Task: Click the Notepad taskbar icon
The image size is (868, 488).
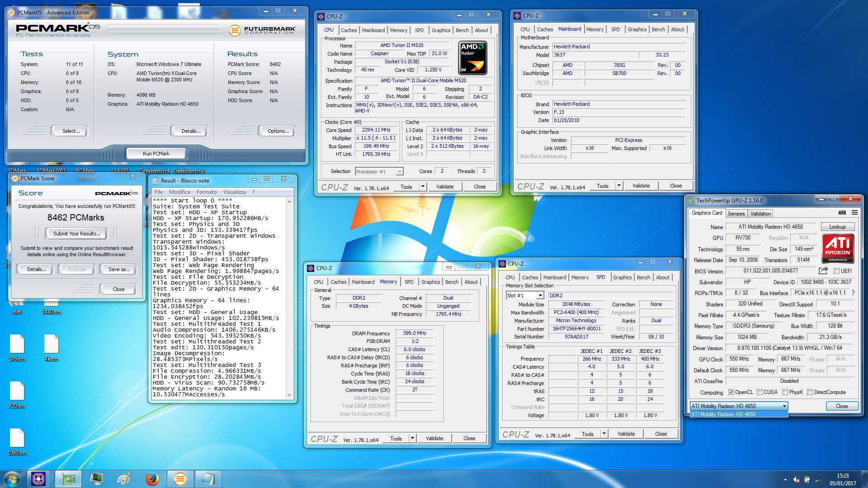Action: click(x=208, y=479)
